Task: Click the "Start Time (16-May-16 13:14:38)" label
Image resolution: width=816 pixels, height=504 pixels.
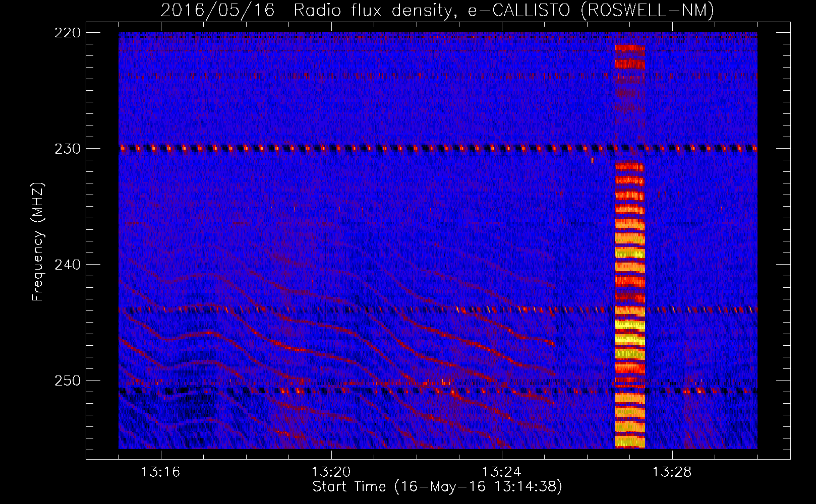Action: tap(437, 487)
